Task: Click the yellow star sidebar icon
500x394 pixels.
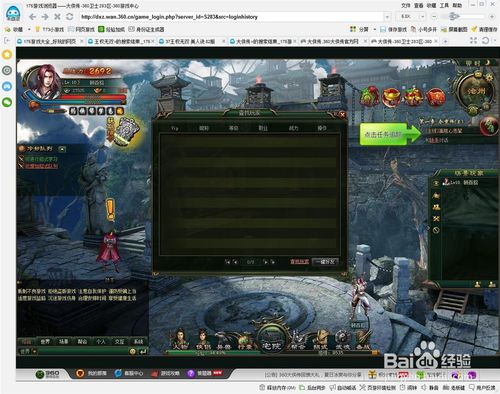Action: tap(7, 54)
